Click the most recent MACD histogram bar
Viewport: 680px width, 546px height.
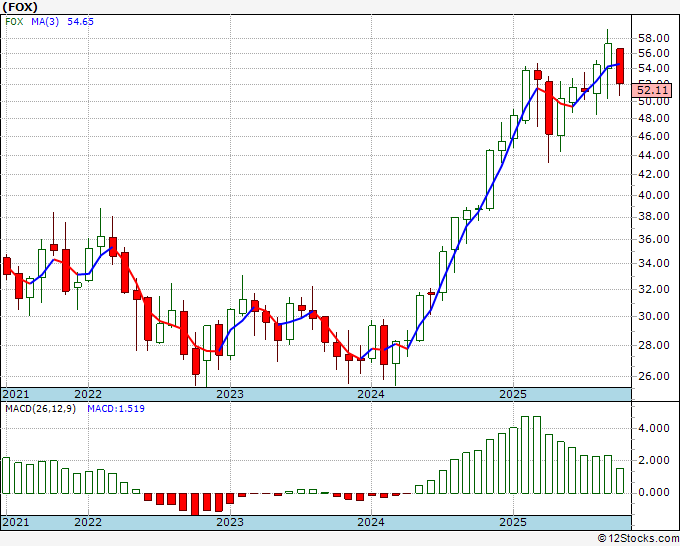(620, 481)
